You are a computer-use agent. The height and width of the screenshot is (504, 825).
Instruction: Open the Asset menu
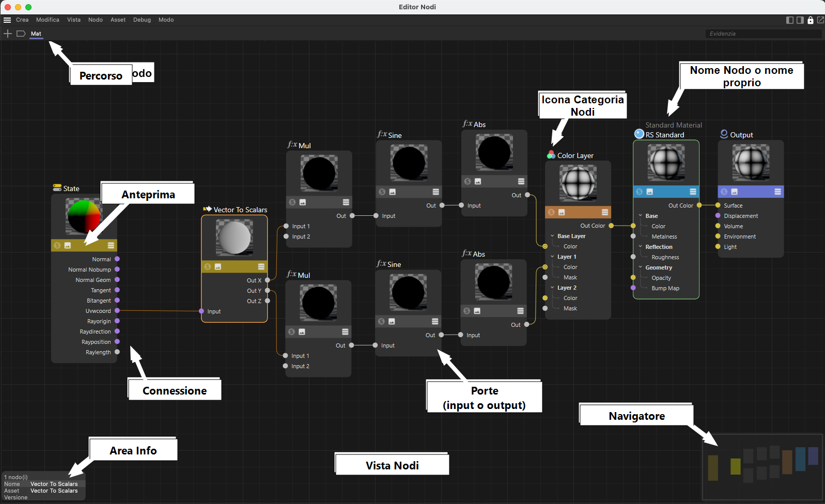(x=118, y=20)
